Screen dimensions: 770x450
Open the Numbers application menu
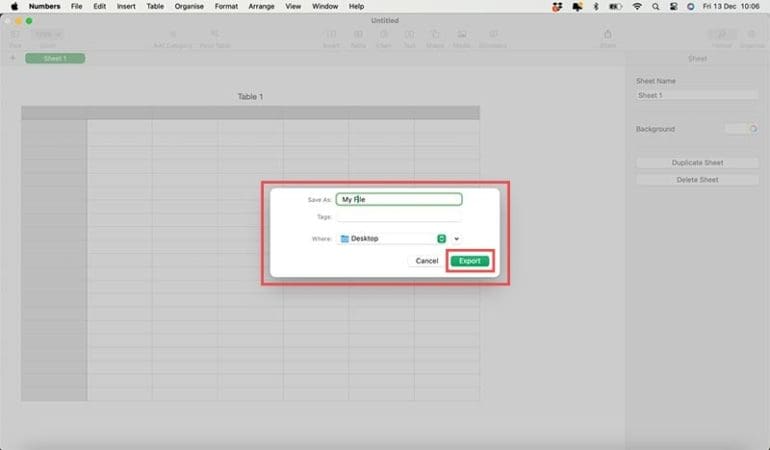45,6
